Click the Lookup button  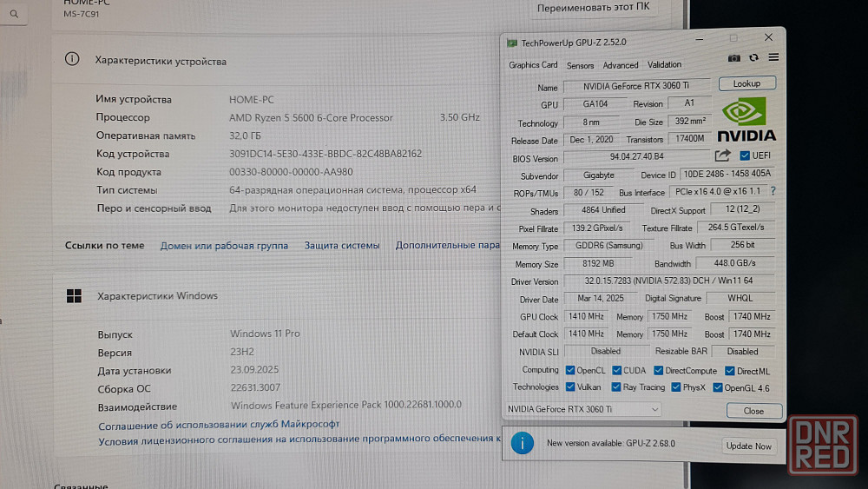746,84
